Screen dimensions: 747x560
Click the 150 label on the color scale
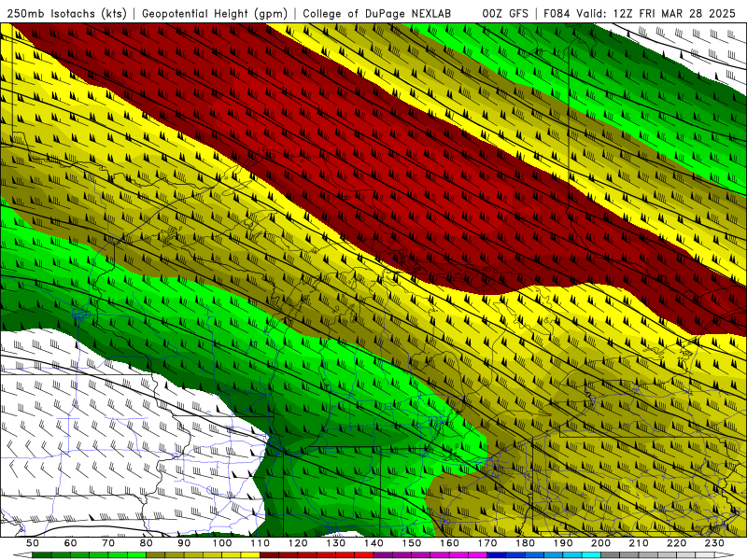(x=412, y=543)
